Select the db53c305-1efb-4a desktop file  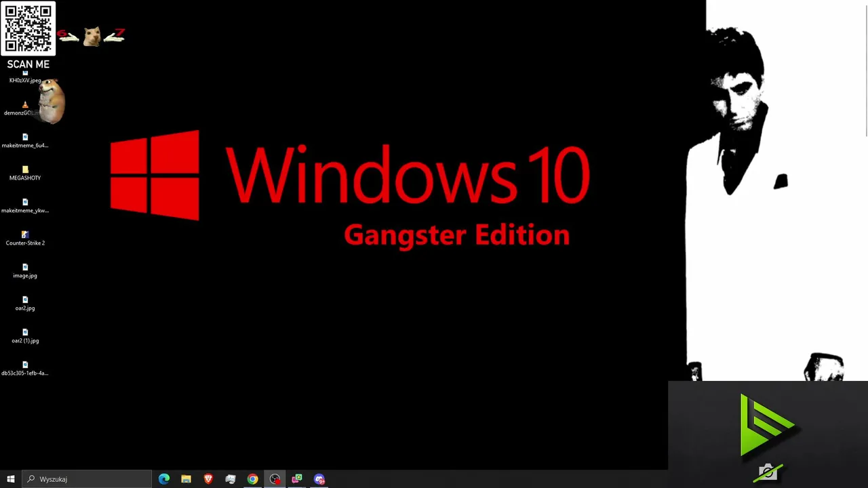pos(25,369)
